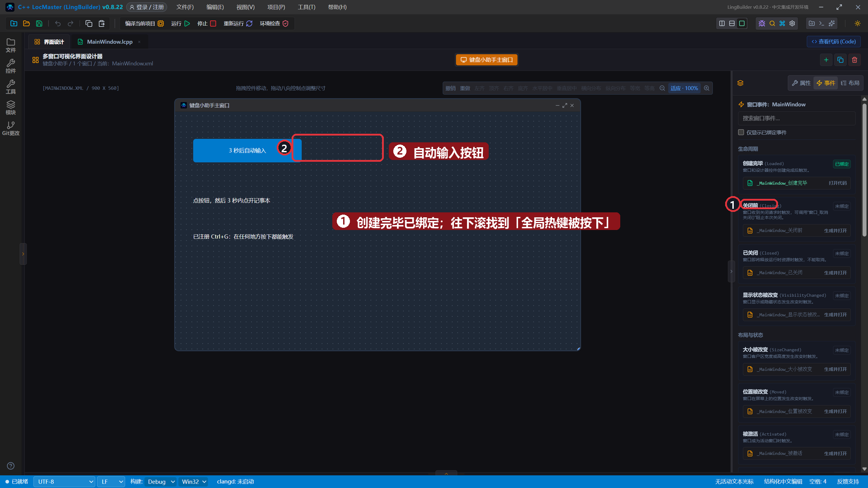
Task: Open the 项目(P) menu
Action: click(276, 7)
